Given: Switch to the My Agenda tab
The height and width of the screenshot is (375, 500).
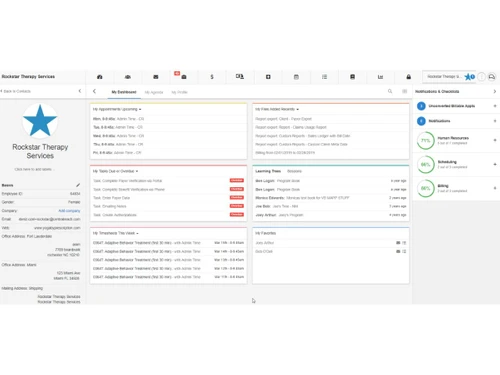Looking at the screenshot, I should (154, 92).
